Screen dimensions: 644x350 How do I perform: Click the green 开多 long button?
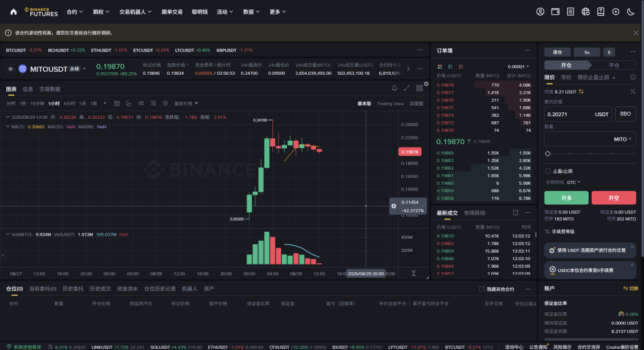point(567,198)
